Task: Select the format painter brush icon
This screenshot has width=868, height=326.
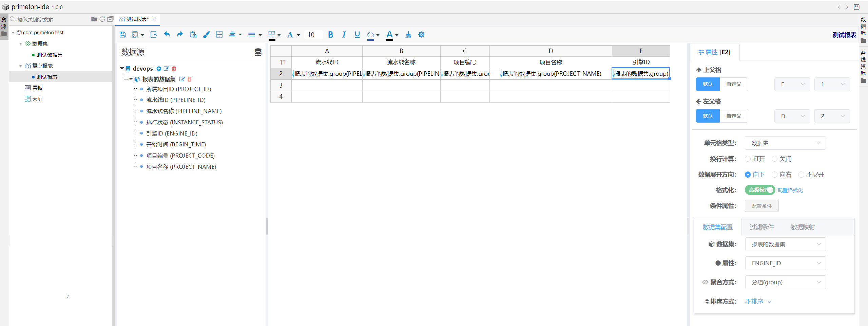Action: (206, 35)
